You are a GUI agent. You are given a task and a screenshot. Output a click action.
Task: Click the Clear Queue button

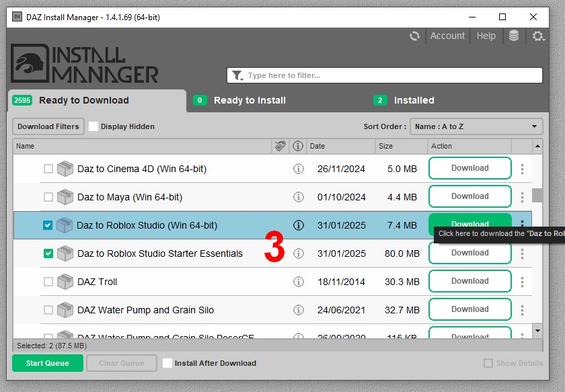pyautogui.click(x=122, y=363)
